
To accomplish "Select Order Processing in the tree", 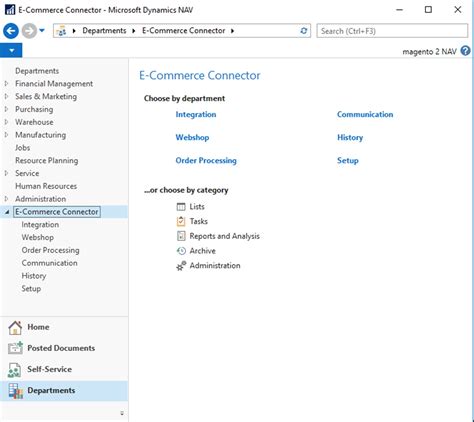I will pyautogui.click(x=50, y=250).
